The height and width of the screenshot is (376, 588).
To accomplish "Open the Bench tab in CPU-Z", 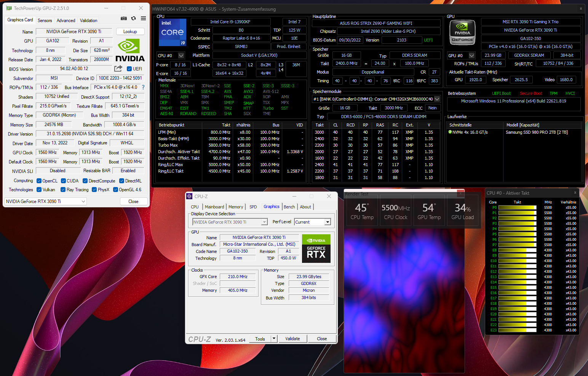I will tap(289, 207).
